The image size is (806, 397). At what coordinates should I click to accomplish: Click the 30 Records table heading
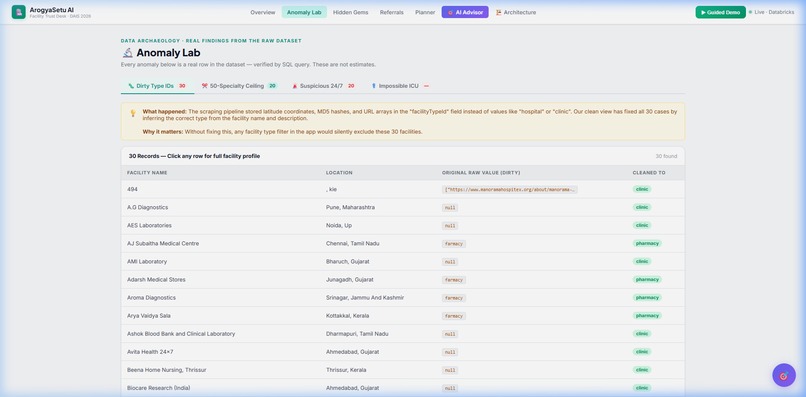coord(194,156)
